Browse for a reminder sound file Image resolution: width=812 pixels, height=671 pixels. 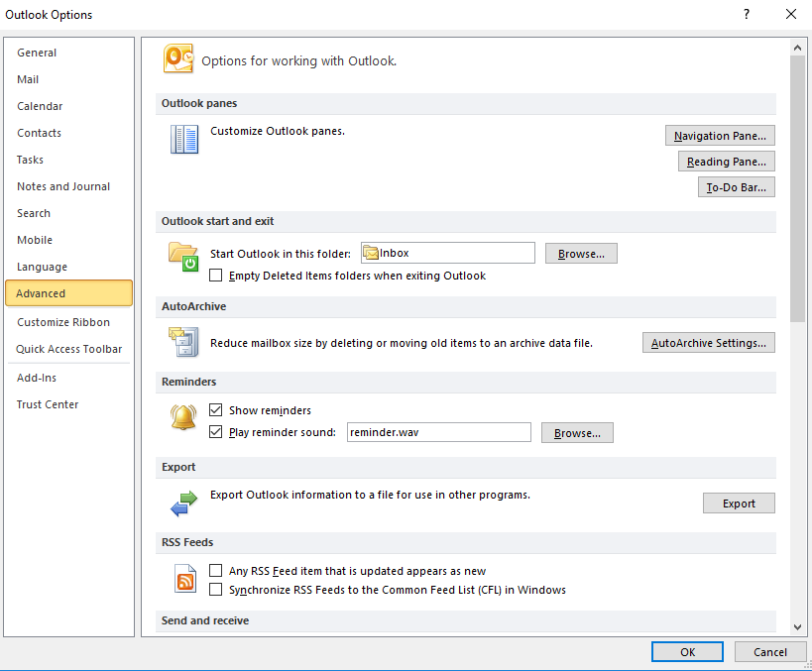(577, 433)
